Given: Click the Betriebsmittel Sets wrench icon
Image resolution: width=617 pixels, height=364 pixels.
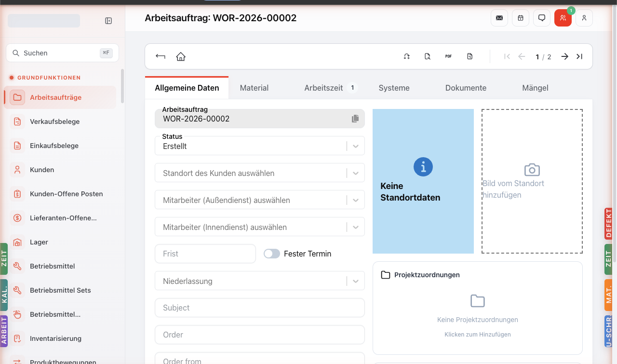Looking at the screenshot, I should coord(17,290).
